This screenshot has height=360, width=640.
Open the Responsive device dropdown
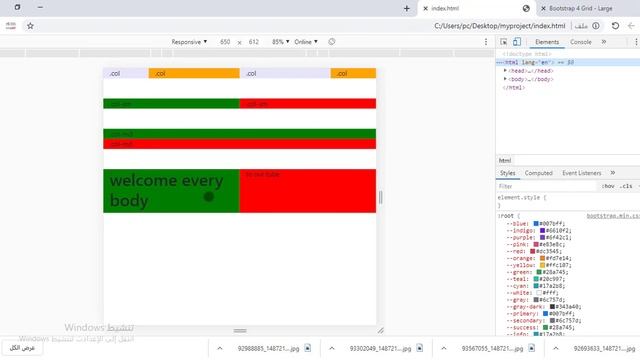click(189, 42)
